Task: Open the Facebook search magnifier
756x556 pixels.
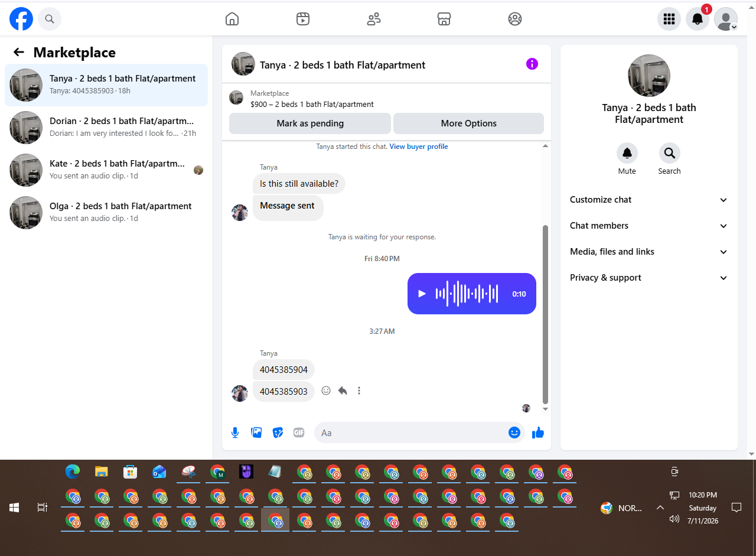Action: pyautogui.click(x=50, y=19)
